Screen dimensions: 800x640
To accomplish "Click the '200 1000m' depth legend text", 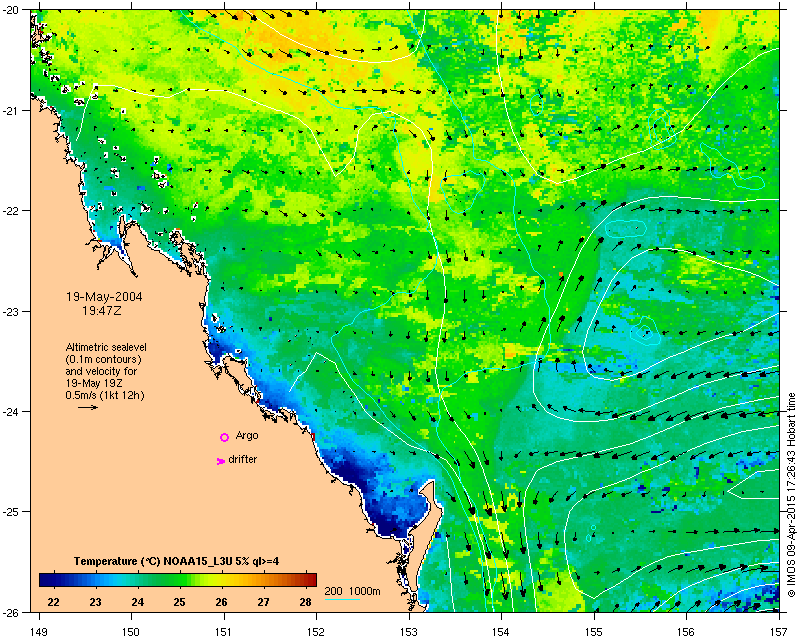I will click(x=353, y=592).
